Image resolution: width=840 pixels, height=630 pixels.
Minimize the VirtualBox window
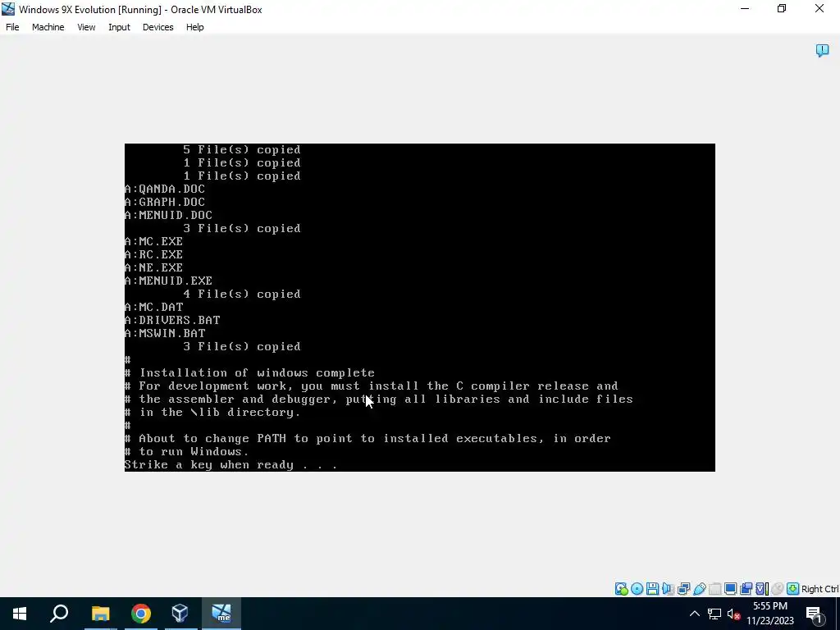point(745,8)
